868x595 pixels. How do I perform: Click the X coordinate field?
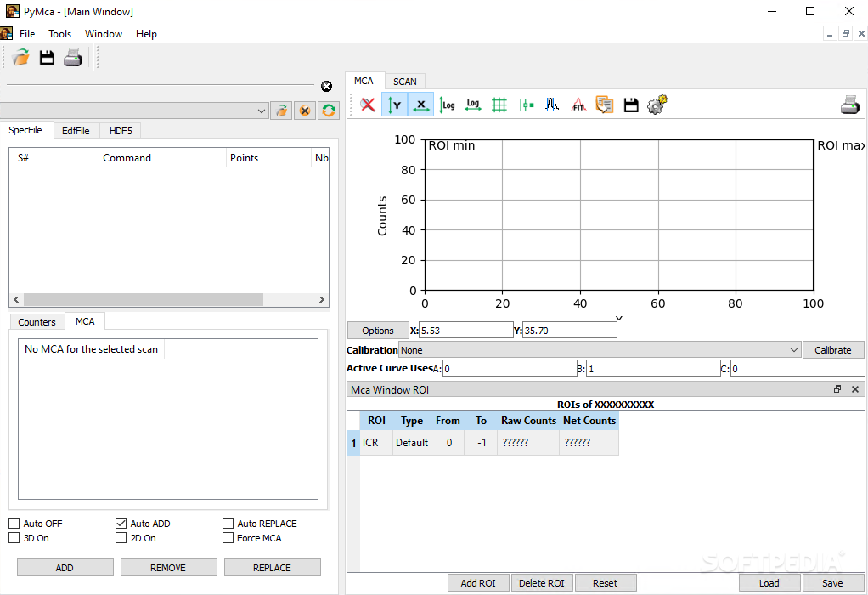466,331
